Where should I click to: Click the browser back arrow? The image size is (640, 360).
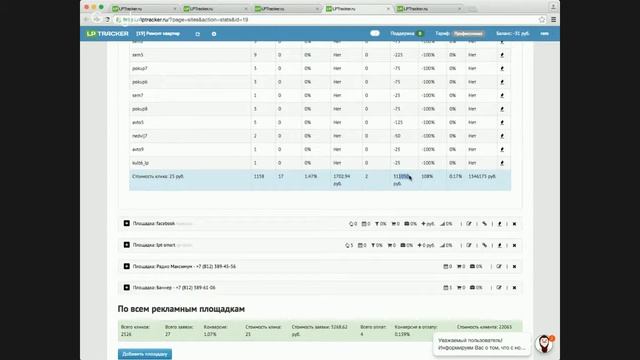coord(86,19)
